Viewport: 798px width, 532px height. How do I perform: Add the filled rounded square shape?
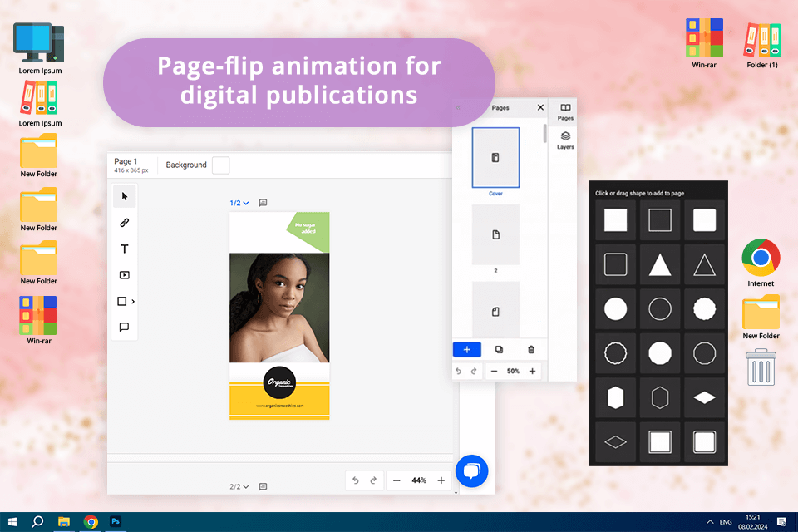point(704,220)
